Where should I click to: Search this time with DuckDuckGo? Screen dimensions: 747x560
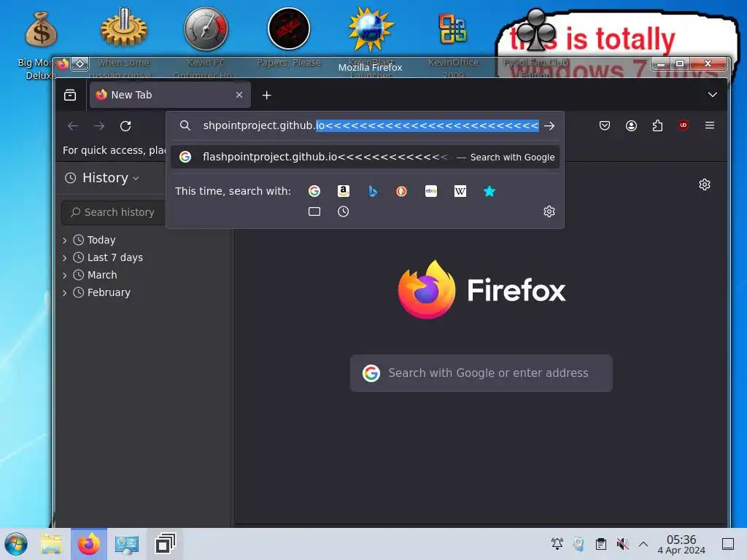tap(402, 191)
